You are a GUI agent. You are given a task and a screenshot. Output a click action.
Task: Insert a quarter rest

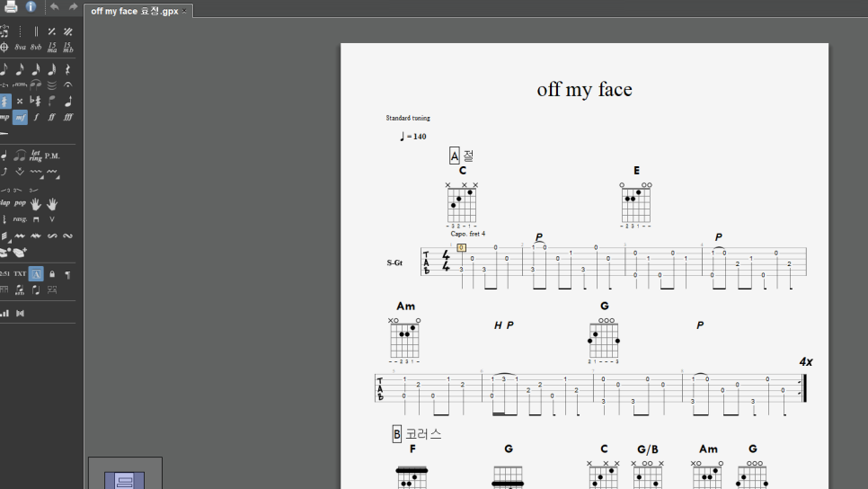(67, 69)
